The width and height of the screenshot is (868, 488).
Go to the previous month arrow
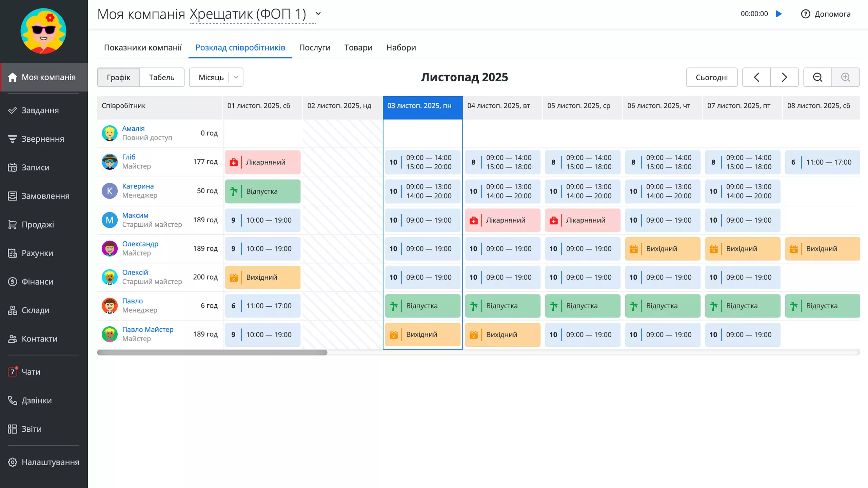tap(756, 77)
